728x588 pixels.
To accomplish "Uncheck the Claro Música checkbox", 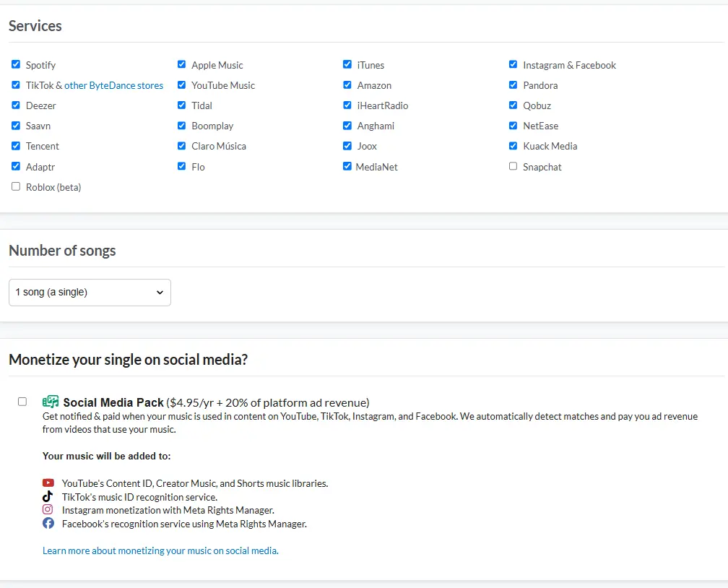I will [181, 146].
